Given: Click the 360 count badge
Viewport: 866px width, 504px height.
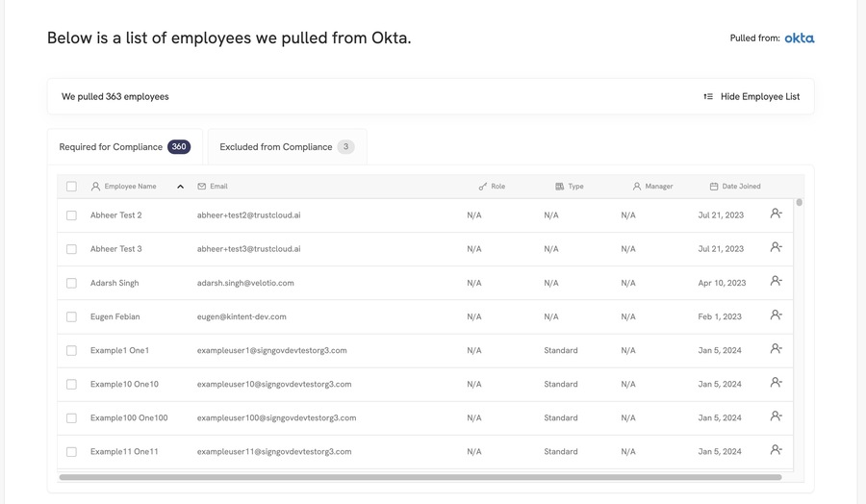Looking at the screenshot, I should (179, 147).
